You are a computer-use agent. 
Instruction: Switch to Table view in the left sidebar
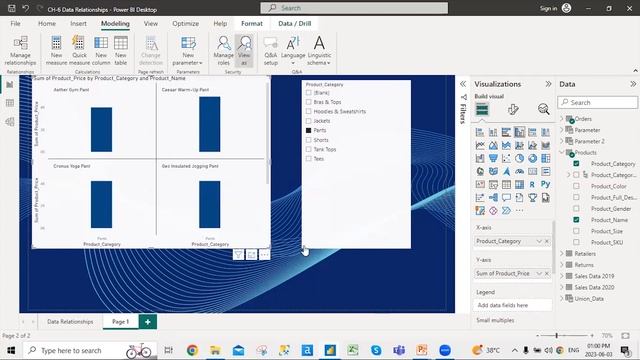[10, 103]
